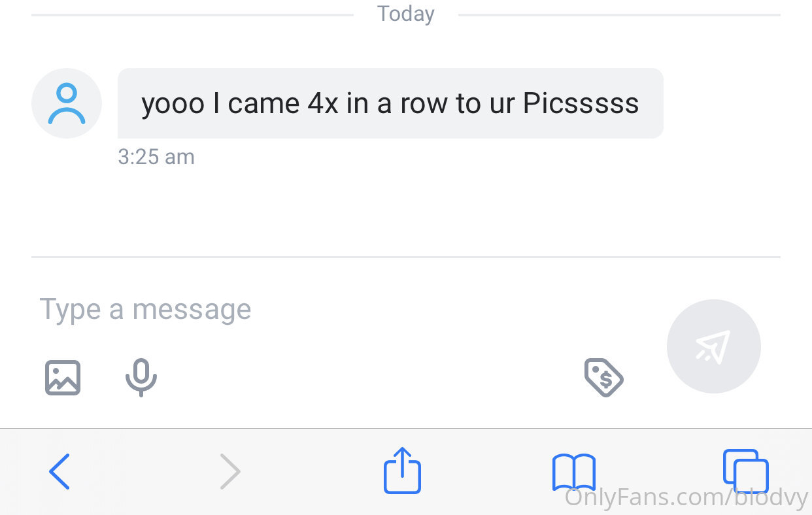Screen dimensions: 812x515
Task: Set a message price with the tag icon
Action: pos(603,377)
